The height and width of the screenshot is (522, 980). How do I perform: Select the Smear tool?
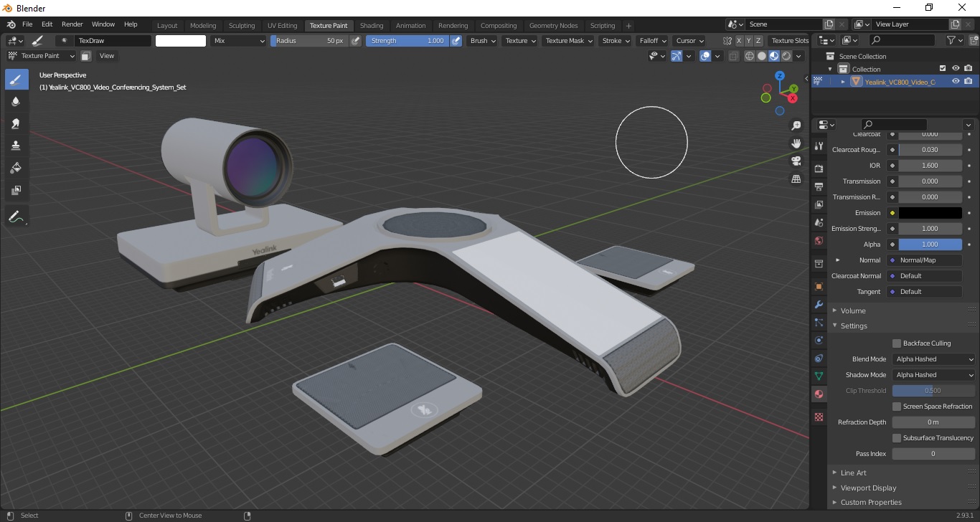16,124
